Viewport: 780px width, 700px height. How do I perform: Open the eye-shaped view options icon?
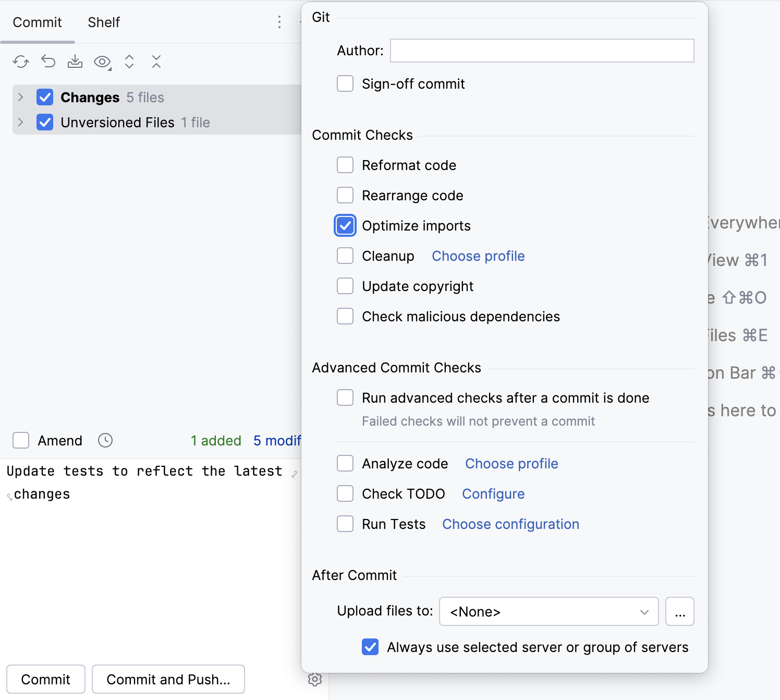tap(101, 62)
